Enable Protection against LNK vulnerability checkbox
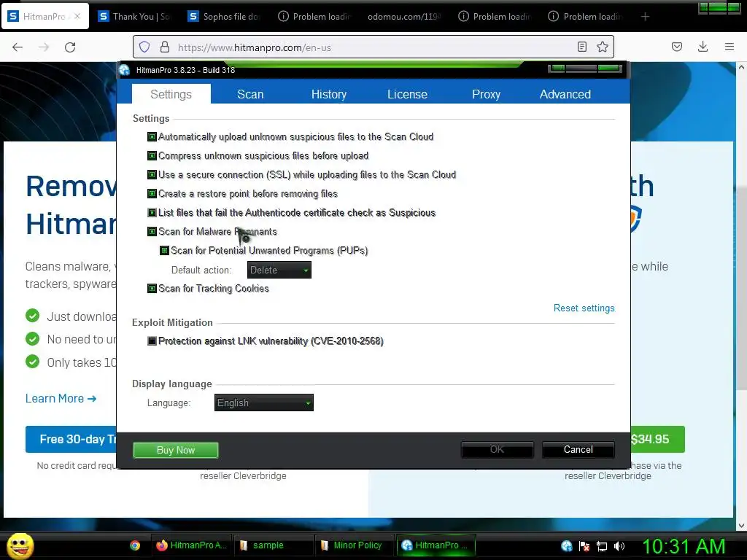The image size is (747, 560). [152, 341]
